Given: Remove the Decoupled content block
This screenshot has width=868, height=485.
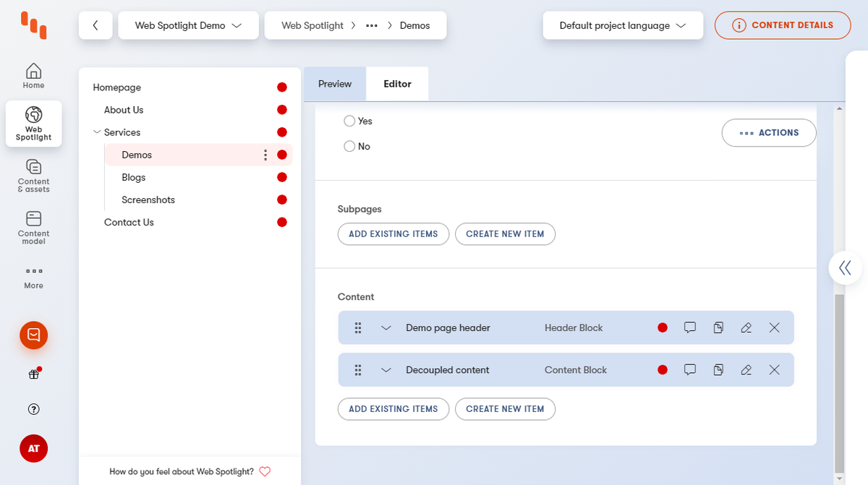Looking at the screenshot, I should [774, 369].
